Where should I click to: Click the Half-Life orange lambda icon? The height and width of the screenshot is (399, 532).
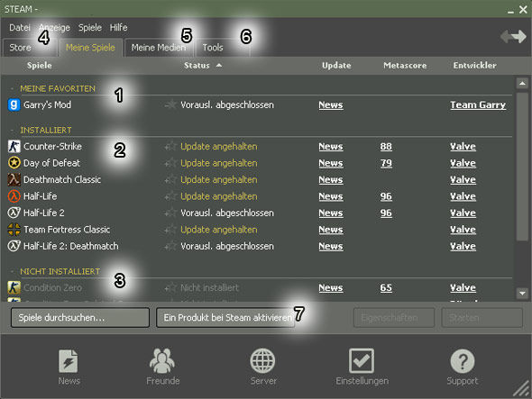[14, 196]
